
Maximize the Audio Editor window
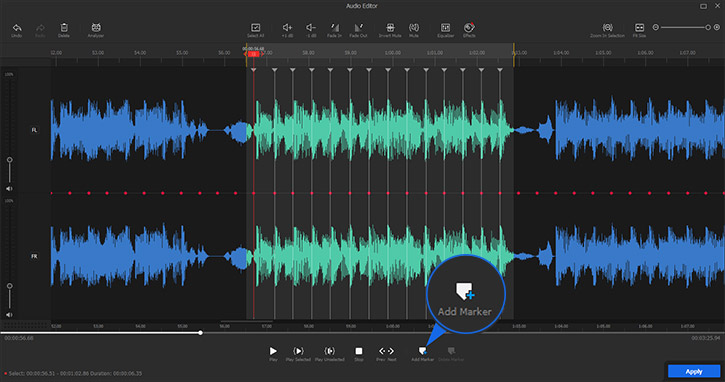pos(703,6)
